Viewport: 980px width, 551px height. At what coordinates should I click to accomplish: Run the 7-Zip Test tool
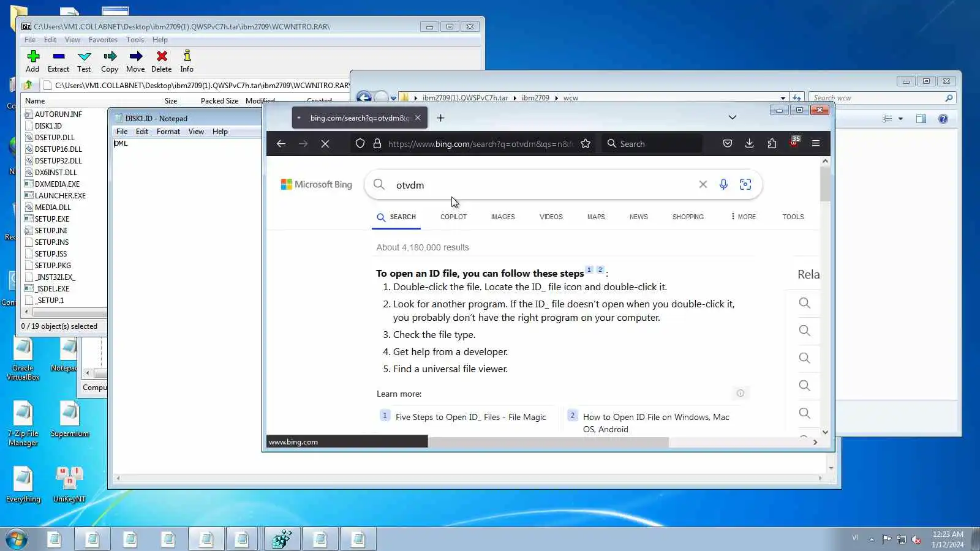[x=84, y=61]
